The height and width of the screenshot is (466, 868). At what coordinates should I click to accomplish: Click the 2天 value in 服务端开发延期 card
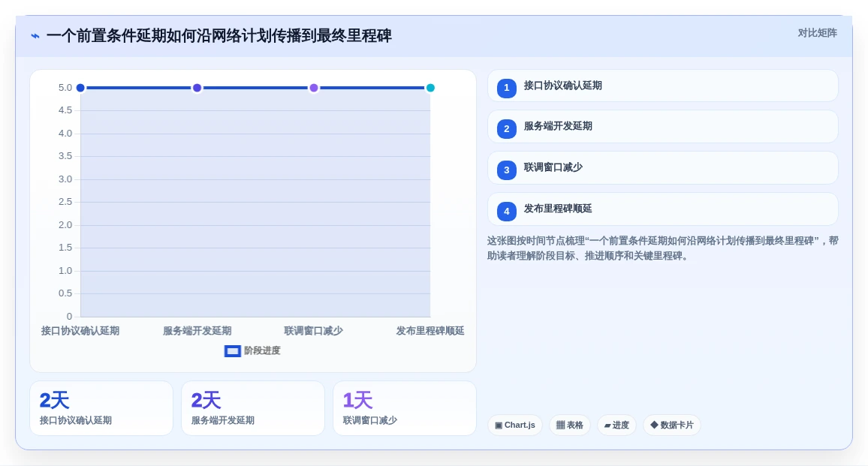tap(206, 400)
